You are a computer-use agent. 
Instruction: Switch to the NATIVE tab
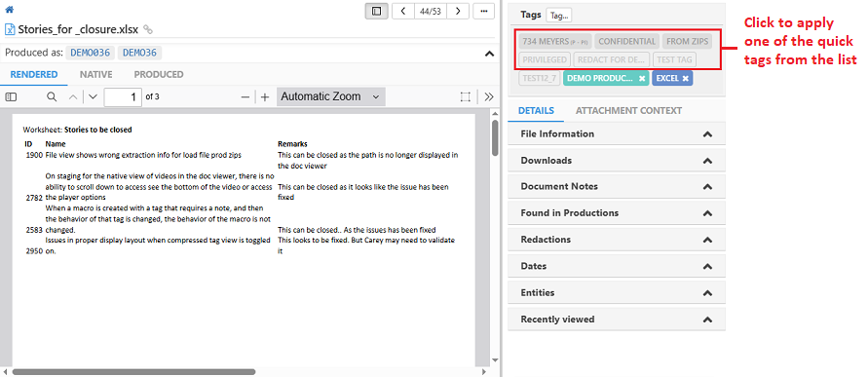[x=95, y=75]
